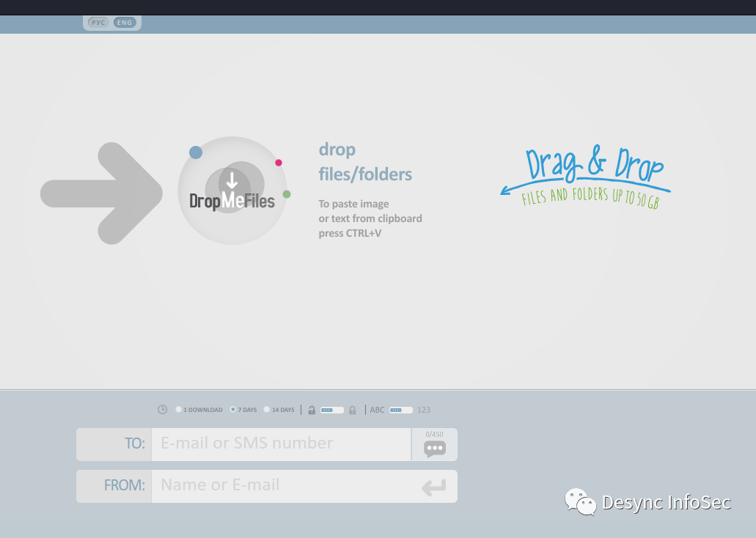Click the 123 numeric link label
Image resolution: width=756 pixels, height=538 pixels.
tap(424, 410)
